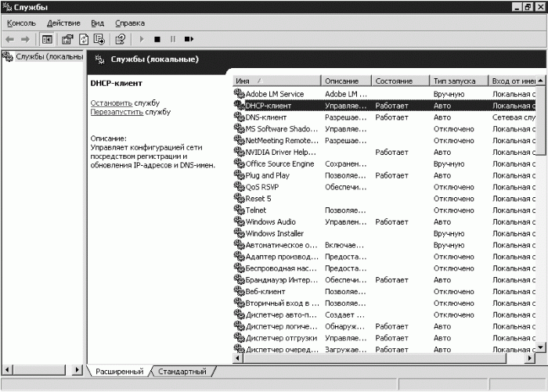The image size is (548, 392).
Task: Open the Действие menu
Action: click(63, 23)
